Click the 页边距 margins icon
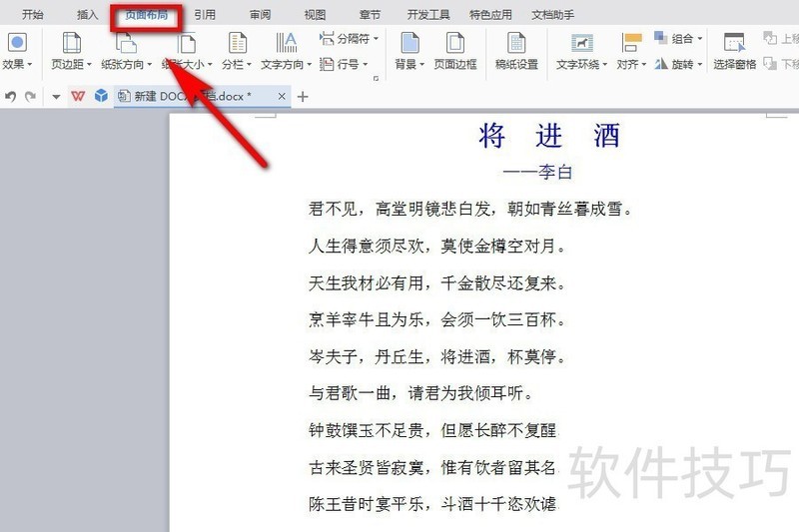The height and width of the screenshot is (532, 799). [71, 43]
